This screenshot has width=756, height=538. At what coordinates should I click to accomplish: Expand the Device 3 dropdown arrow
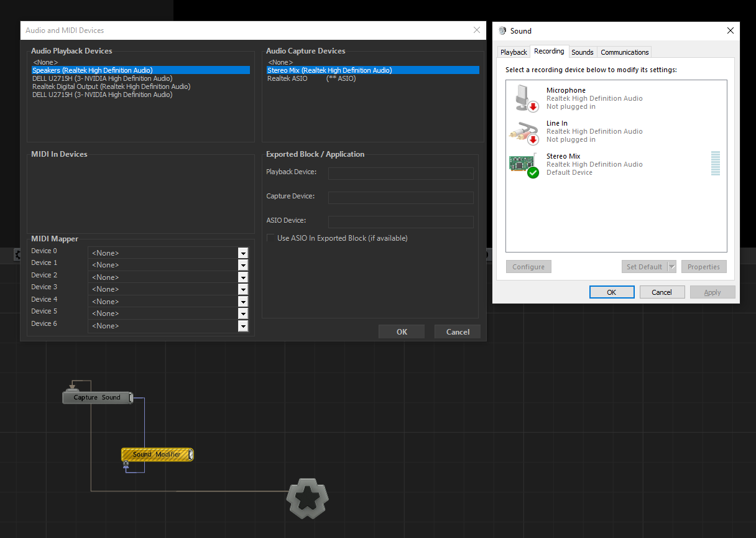(x=243, y=290)
